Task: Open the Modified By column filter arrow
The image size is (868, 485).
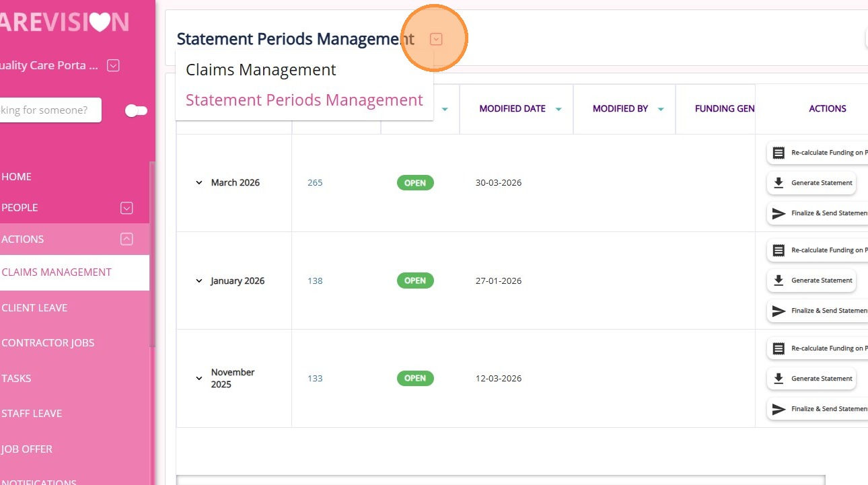Action: tap(661, 109)
